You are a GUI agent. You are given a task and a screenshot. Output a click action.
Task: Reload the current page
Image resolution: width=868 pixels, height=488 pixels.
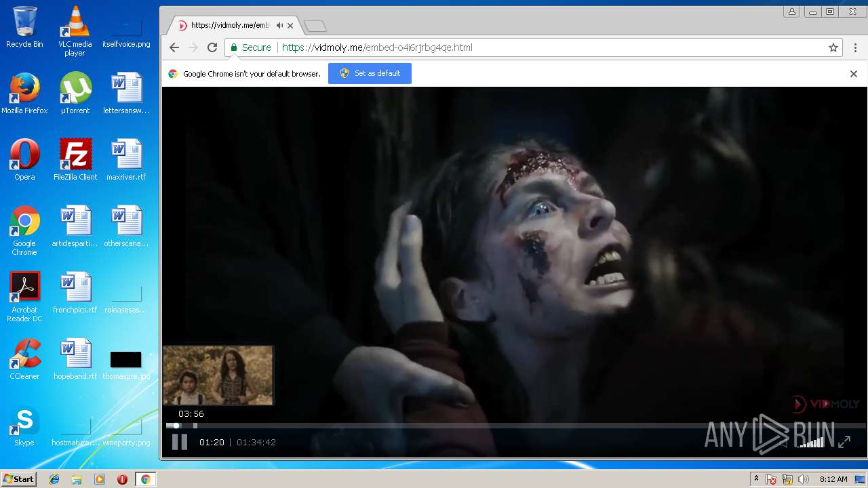[x=212, y=47]
